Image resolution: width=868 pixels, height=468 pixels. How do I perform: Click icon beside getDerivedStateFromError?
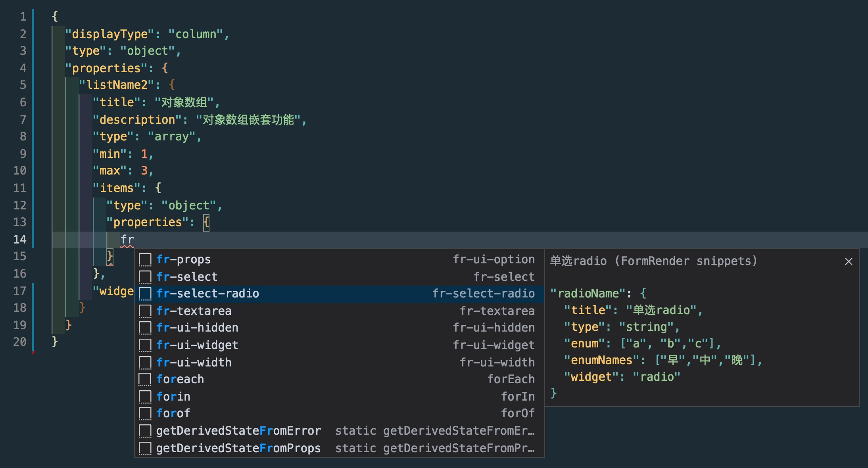point(145,431)
